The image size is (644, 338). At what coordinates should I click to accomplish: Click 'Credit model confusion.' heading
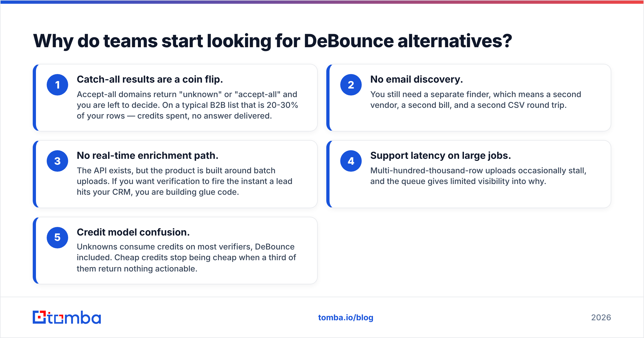[x=133, y=232]
